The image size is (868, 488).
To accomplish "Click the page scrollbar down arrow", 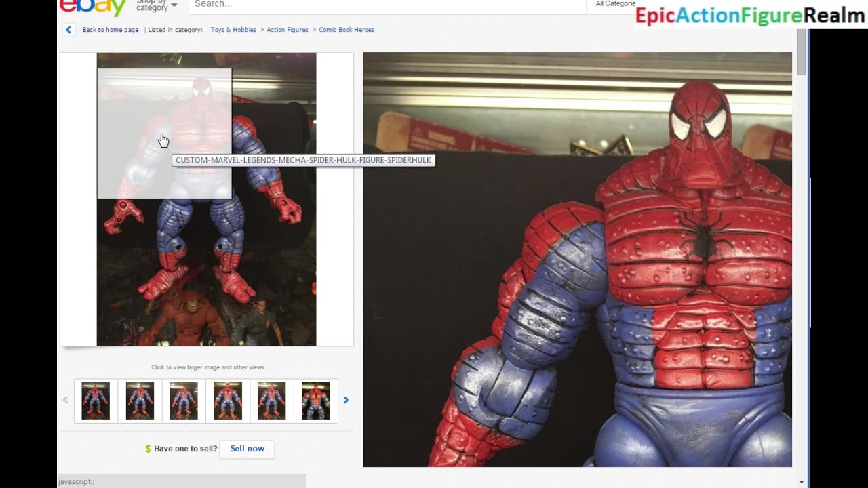I will [802, 482].
